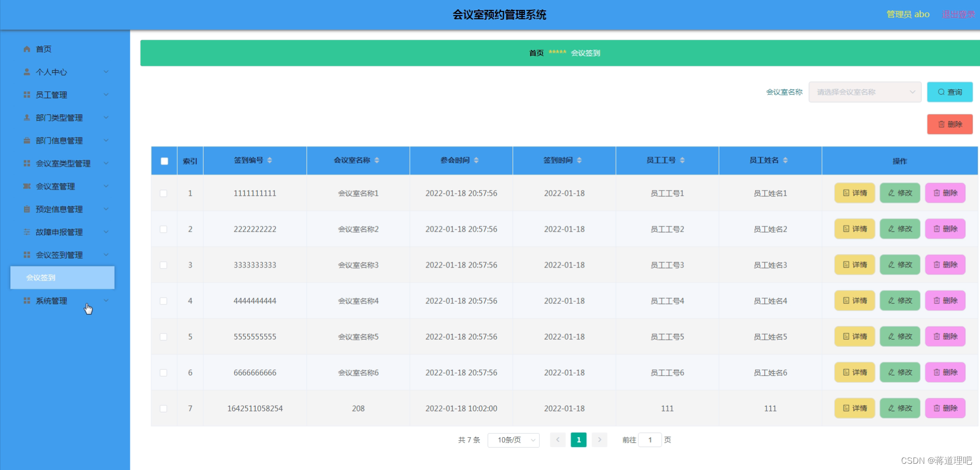Go to the previous page arrow
Screen dimensions: 980x470
tap(558, 440)
